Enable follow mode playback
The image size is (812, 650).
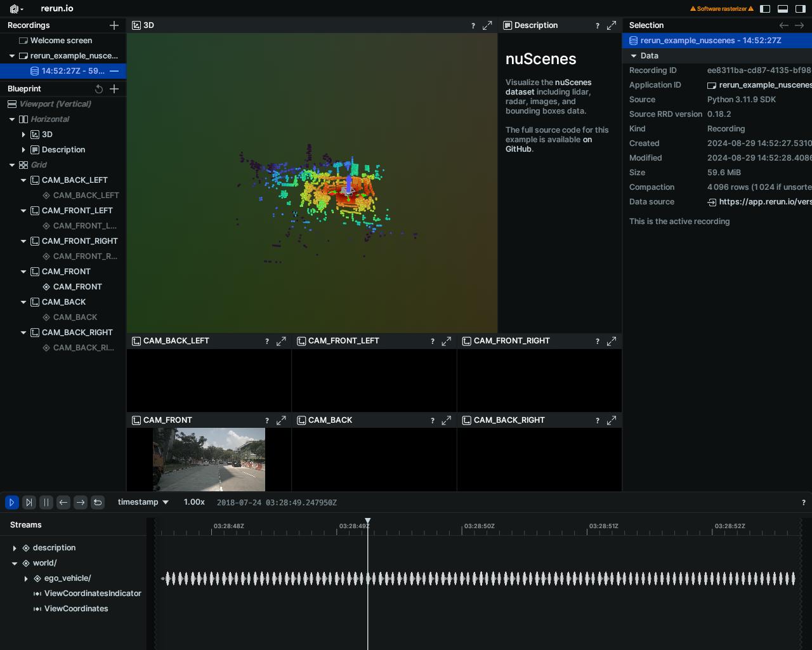click(x=29, y=502)
